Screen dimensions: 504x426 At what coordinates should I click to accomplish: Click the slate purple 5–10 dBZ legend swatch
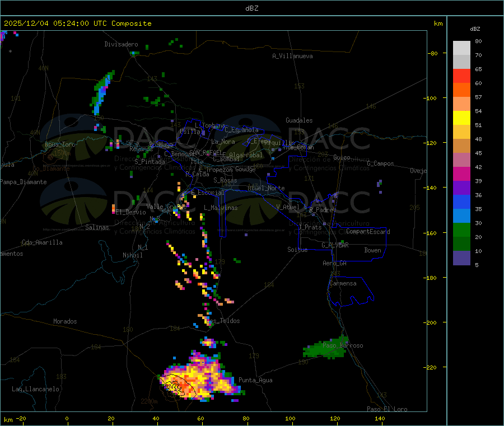click(461, 258)
